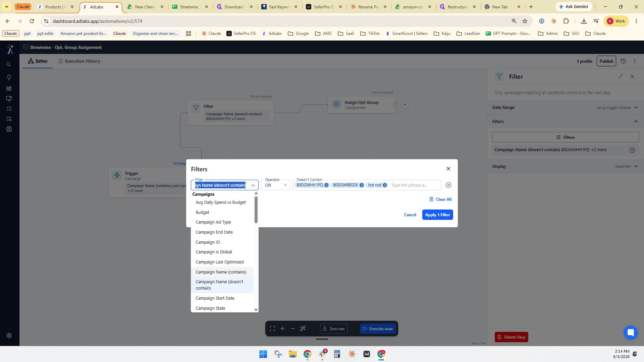The width and height of the screenshot is (644, 362).
Task: Click Apply 1 Filter button
Action: [438, 215]
